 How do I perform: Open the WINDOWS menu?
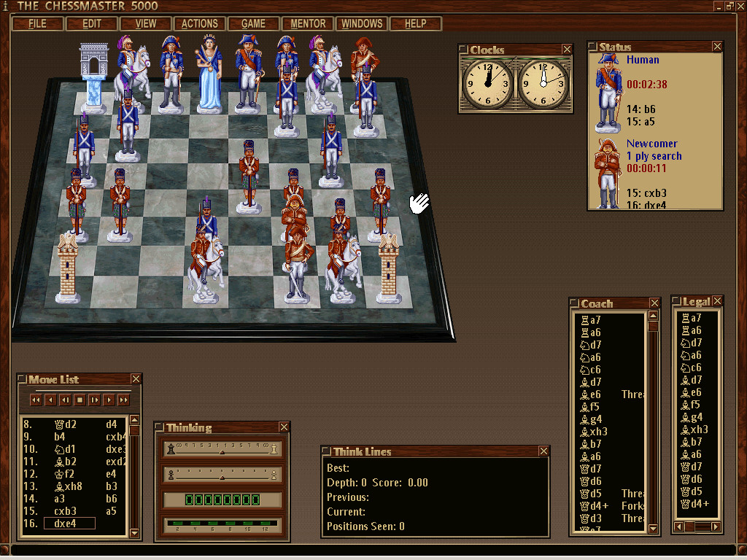tap(362, 23)
